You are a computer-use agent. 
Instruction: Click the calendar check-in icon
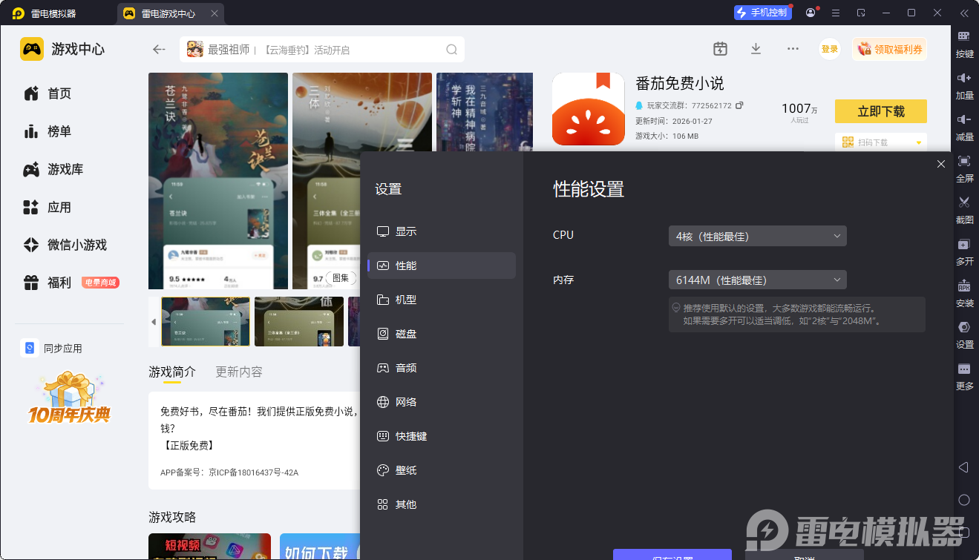tap(720, 49)
